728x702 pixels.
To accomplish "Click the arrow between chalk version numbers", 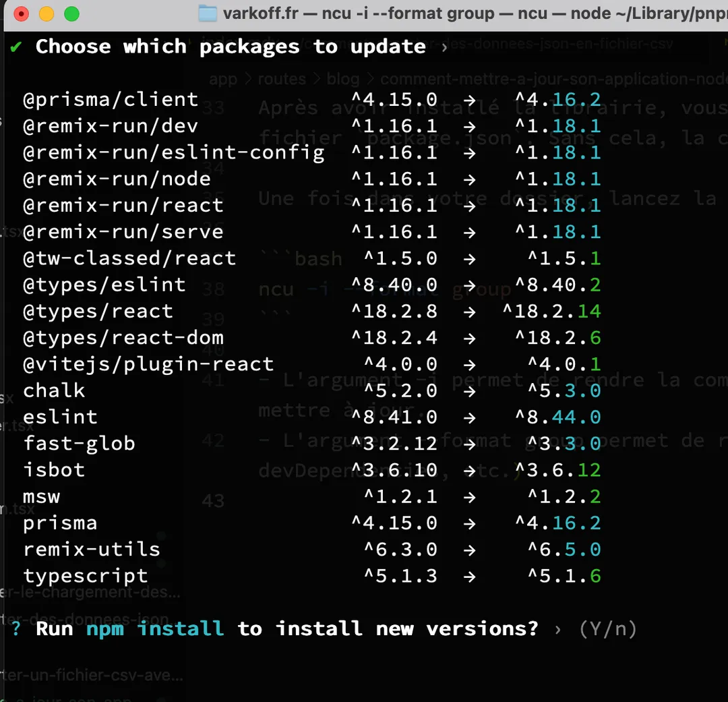I will [x=469, y=390].
